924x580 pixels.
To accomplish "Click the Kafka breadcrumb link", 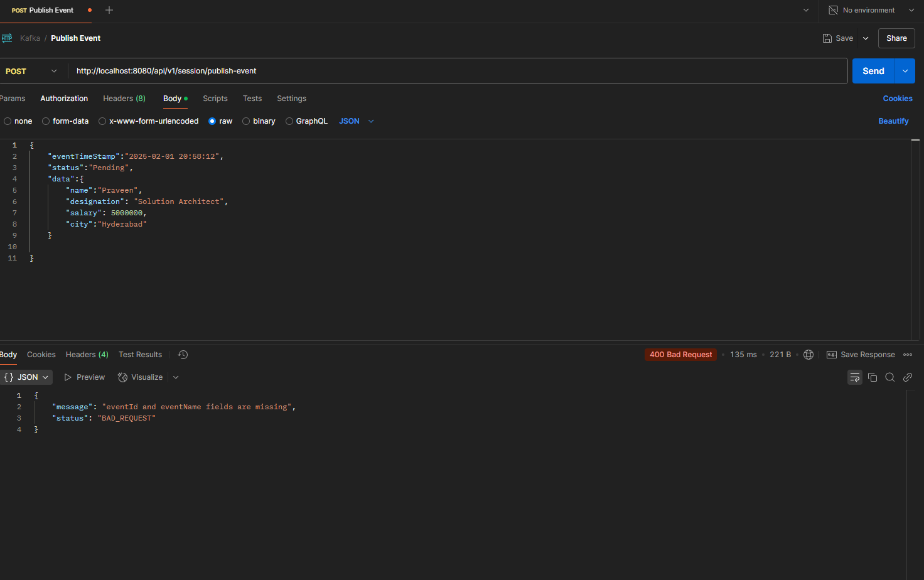I will (30, 38).
